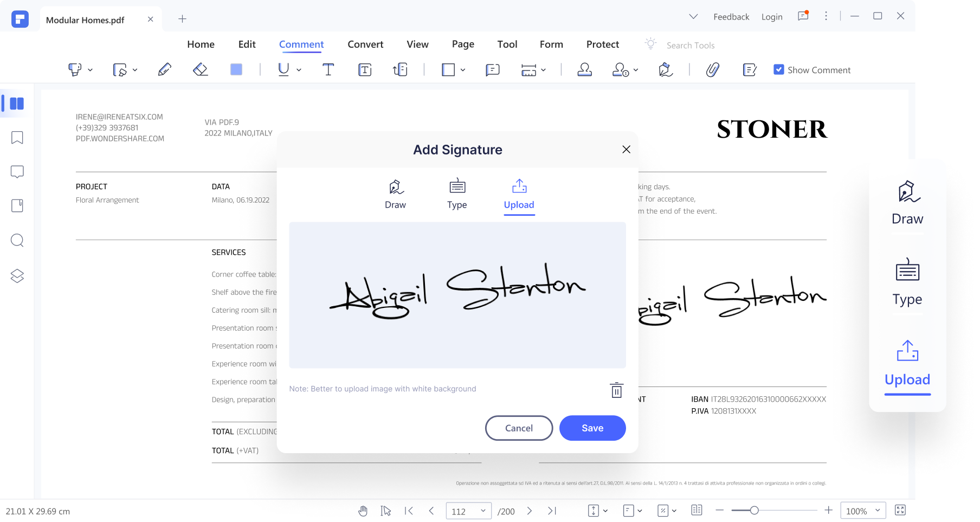
Task: Click the stamp tool icon
Action: coord(584,69)
